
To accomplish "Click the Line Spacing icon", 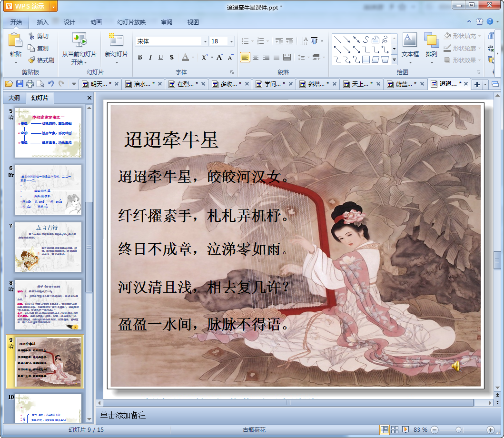I will [301, 57].
